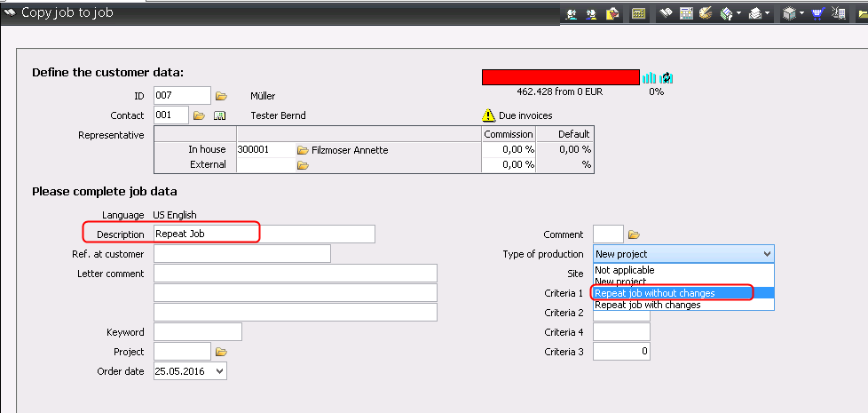Click the shopping cart icon in the toolbar

(817, 13)
